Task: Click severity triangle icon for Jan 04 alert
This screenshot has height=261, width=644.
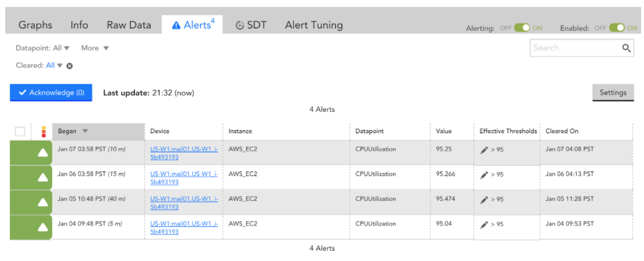Action: [43, 227]
